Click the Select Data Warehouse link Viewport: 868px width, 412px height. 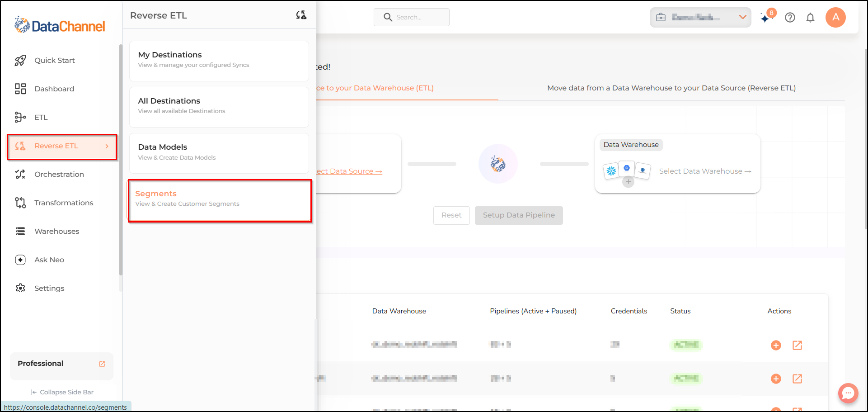click(x=705, y=171)
